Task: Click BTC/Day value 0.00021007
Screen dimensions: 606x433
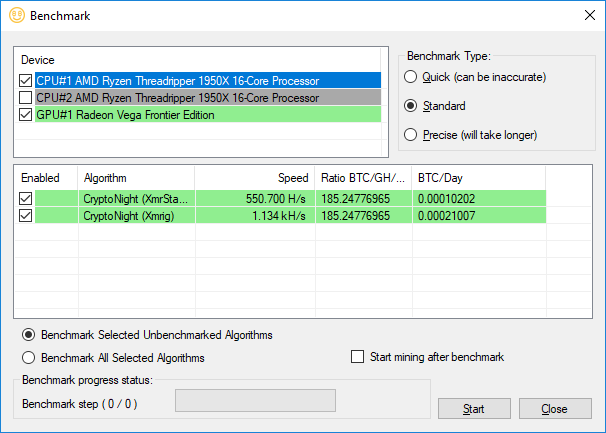Action: tap(446, 216)
